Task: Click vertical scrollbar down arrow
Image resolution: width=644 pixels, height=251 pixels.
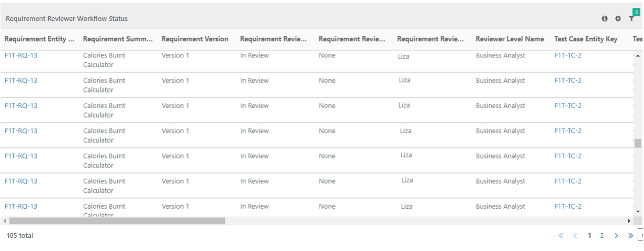Action: coord(638,211)
